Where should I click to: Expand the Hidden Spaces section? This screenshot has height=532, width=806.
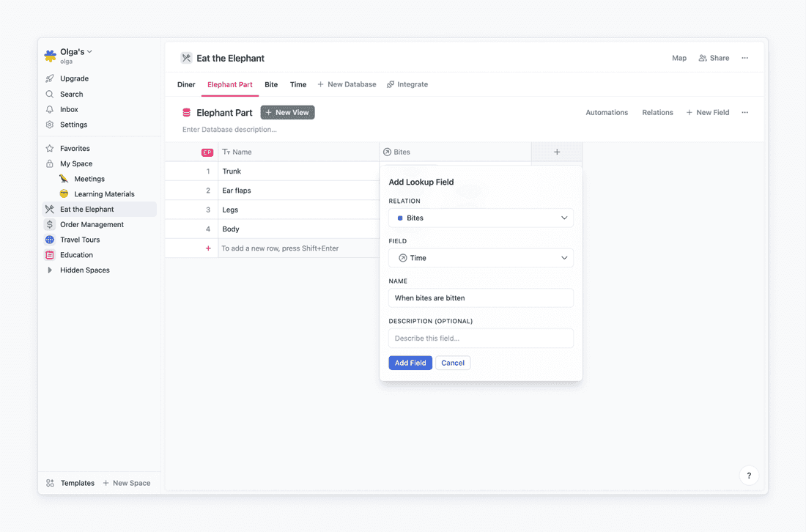point(50,270)
